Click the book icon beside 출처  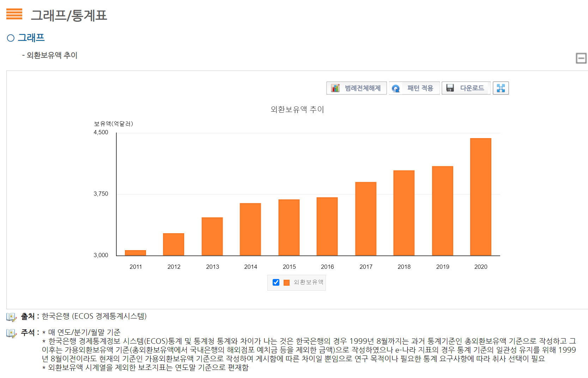pyautogui.click(x=11, y=317)
